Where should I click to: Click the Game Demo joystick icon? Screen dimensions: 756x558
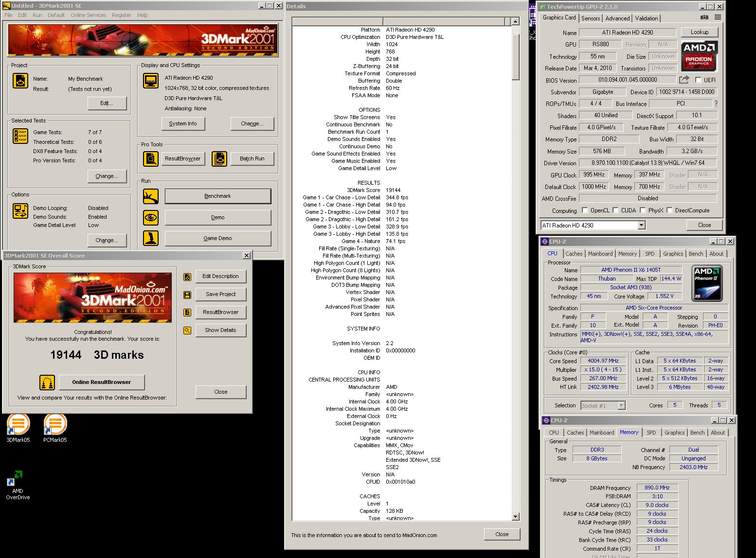coord(151,238)
